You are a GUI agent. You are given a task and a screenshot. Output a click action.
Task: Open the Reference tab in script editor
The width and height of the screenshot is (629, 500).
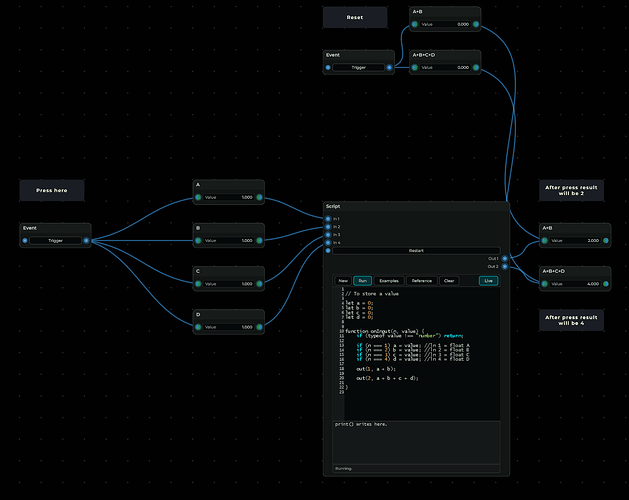click(422, 281)
